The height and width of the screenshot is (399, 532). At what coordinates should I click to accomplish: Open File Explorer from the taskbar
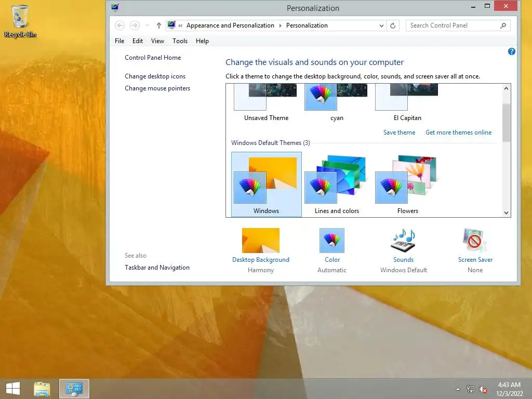pos(42,389)
